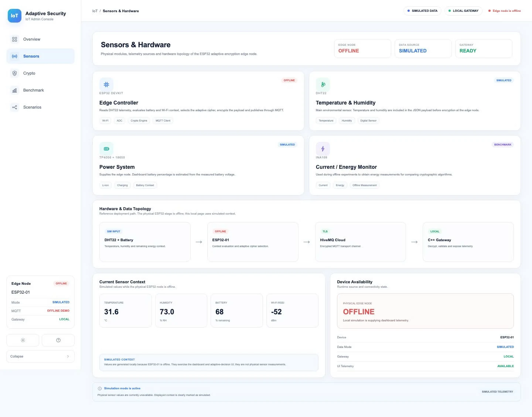Viewport: 532px width, 417px height.
Task: Open help with the question mark button
Action: (58, 340)
